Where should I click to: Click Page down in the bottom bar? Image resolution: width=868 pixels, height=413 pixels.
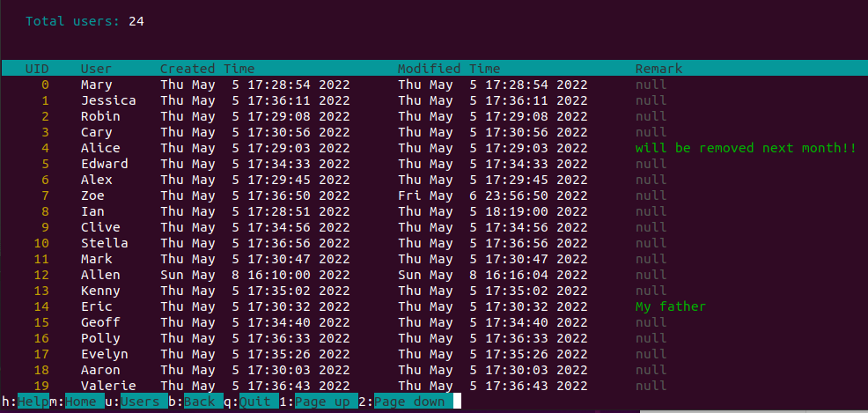click(414, 402)
